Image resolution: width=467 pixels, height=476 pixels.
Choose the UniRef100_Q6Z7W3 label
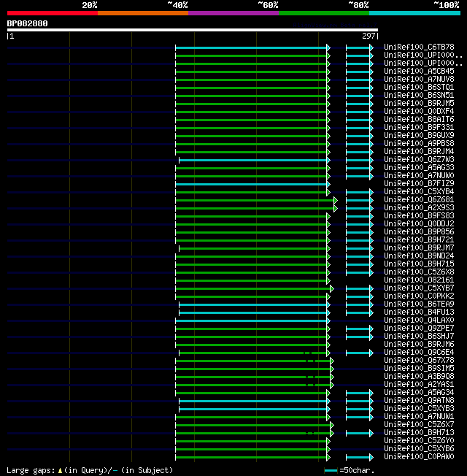tap(419, 159)
